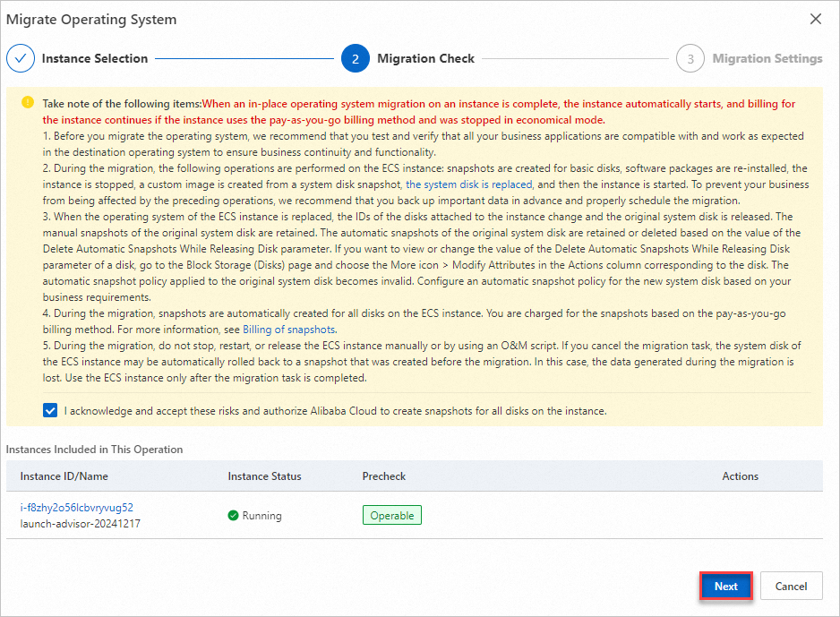The width and height of the screenshot is (840, 617).
Task: Open the Billing of snapshots link
Action: coord(289,330)
